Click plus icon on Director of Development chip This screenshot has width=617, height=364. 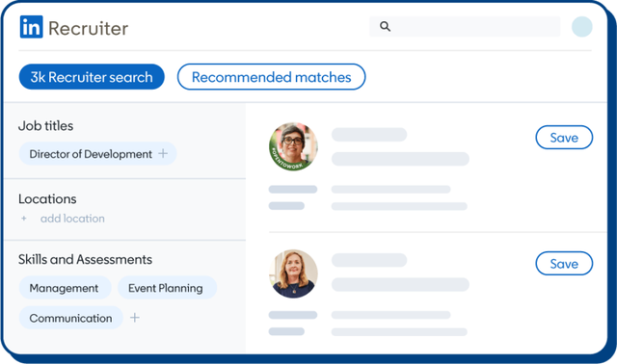tap(163, 153)
